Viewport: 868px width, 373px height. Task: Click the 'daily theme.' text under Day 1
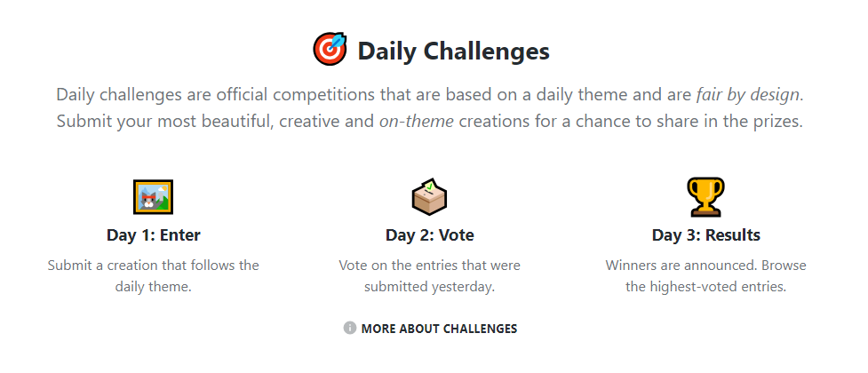click(x=154, y=287)
